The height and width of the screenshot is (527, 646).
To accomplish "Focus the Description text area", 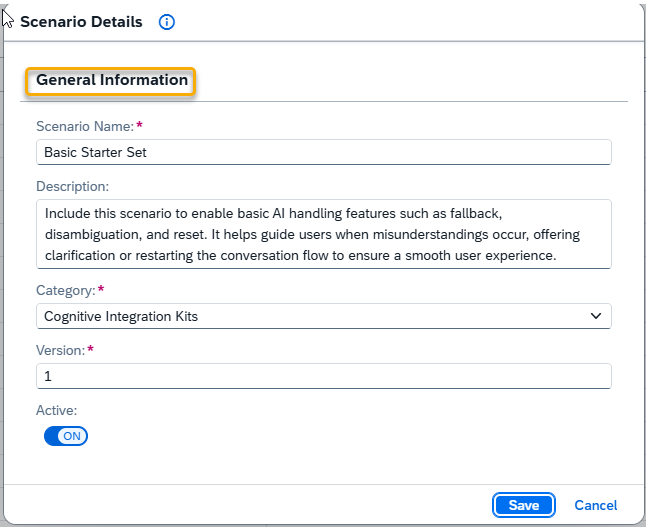I will (x=323, y=234).
